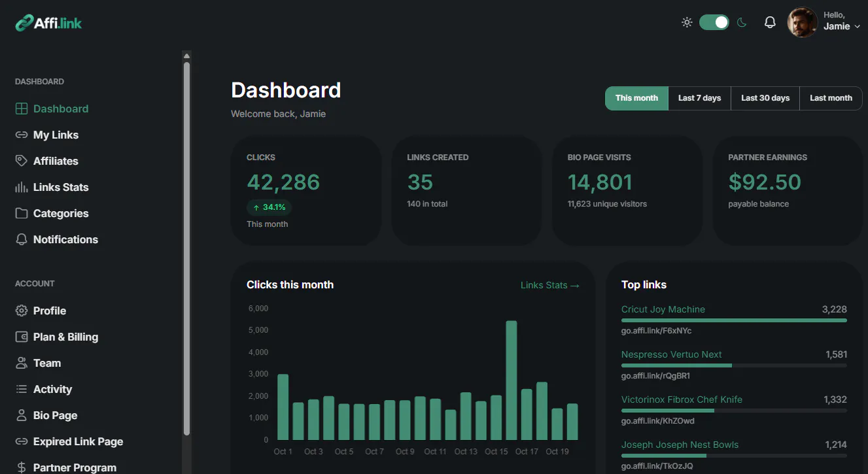Click short URL go.affi.link/rQgBR1
Image resolution: width=868 pixels, height=474 pixels.
655,376
